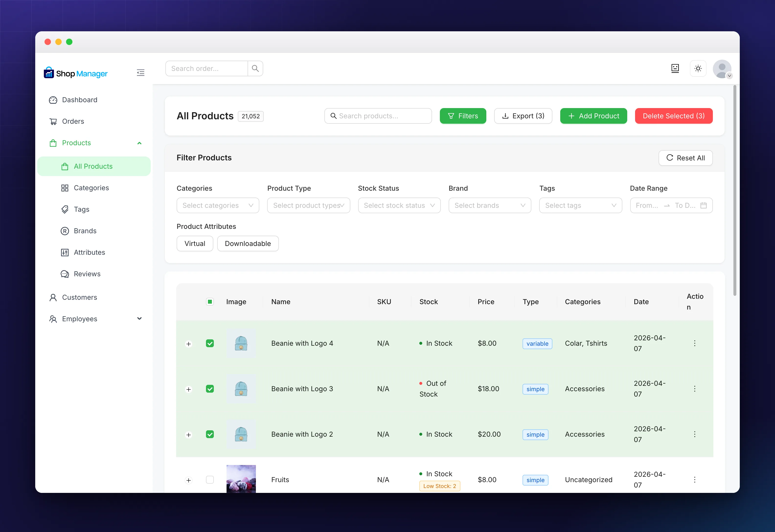Toggle the Virtual attribute filter

point(195,244)
